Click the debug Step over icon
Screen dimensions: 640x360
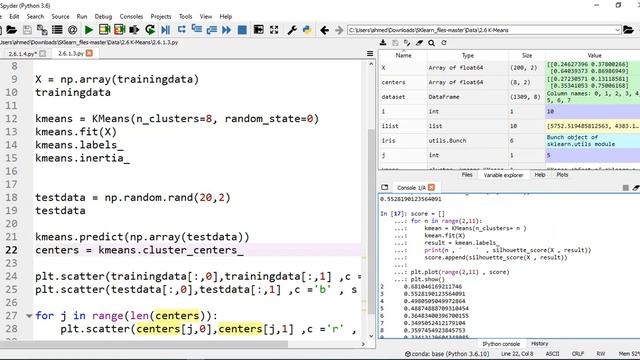tap(182, 29)
